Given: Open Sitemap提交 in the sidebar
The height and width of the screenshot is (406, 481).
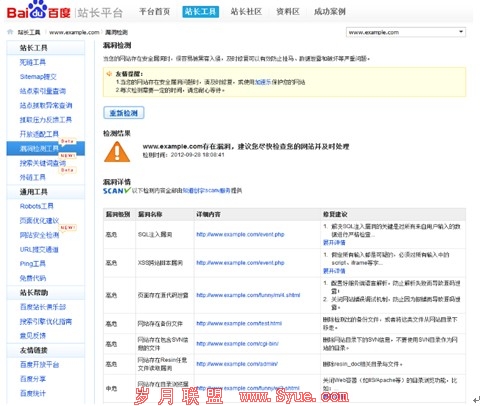Looking at the screenshot, I should [x=38, y=77].
